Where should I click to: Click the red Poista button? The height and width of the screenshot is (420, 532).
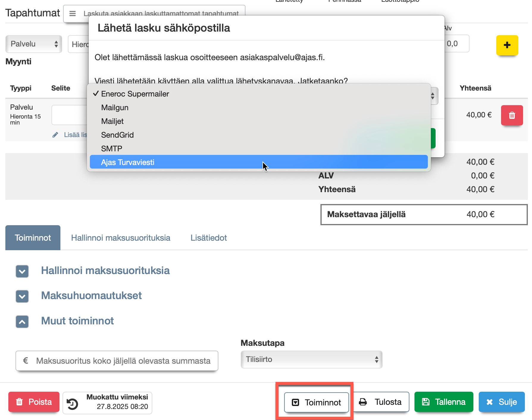coord(34,402)
